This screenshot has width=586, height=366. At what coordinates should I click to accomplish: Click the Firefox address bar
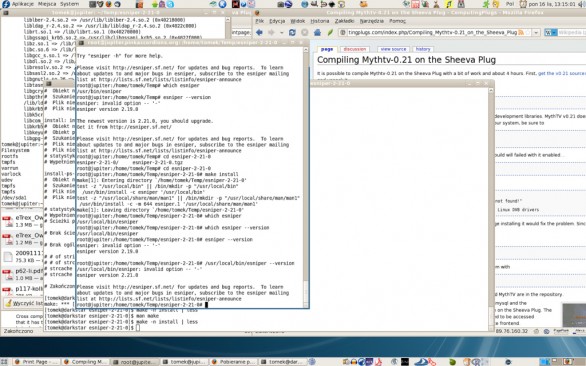[x=434, y=33]
